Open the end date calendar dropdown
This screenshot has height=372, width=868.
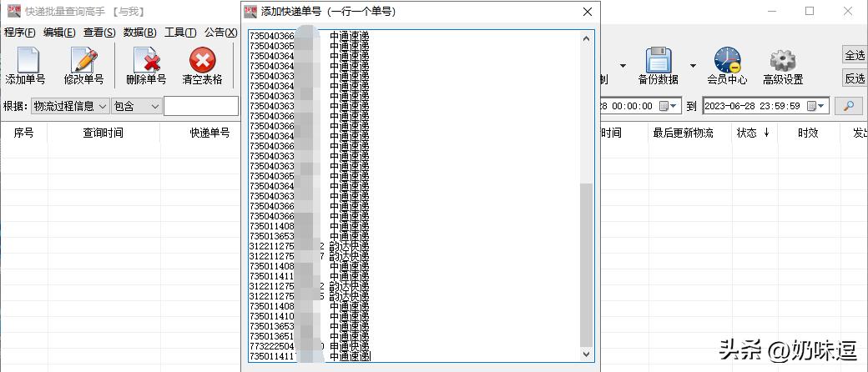coord(815,106)
